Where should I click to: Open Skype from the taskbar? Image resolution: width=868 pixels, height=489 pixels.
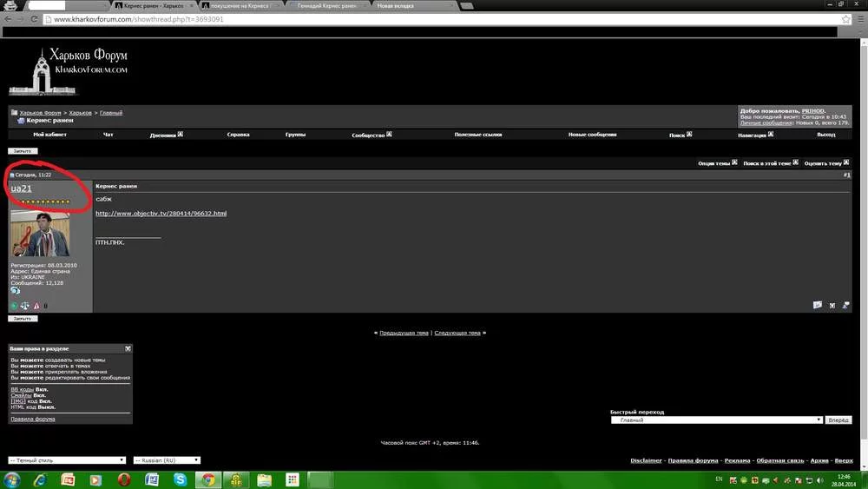(180, 479)
